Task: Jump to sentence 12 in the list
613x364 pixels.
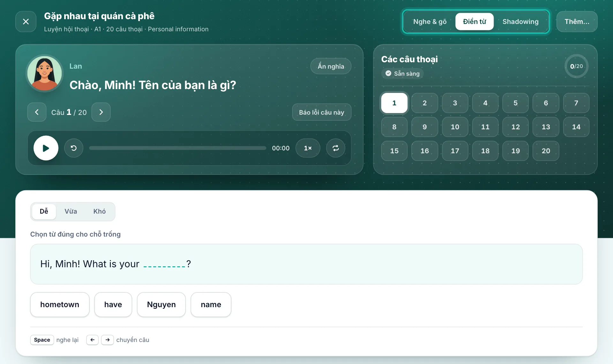Action: tap(516, 127)
